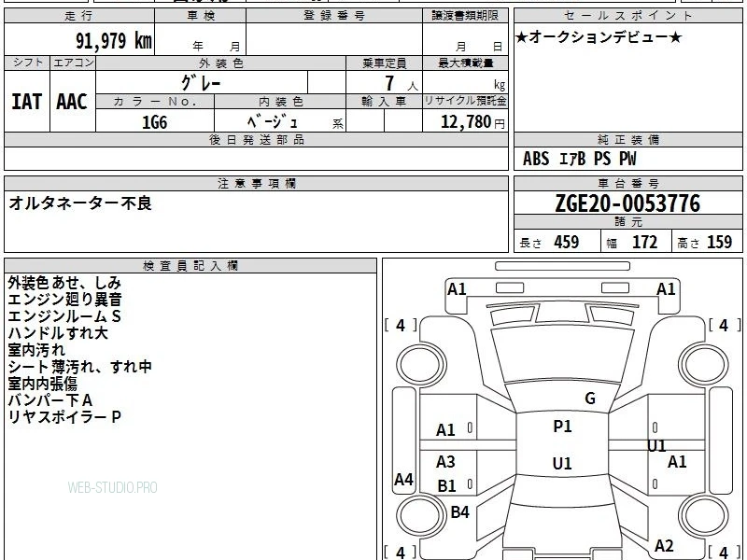This screenshot has width=747, height=560.
Task: Click the 内装色 header
Action: point(280,102)
